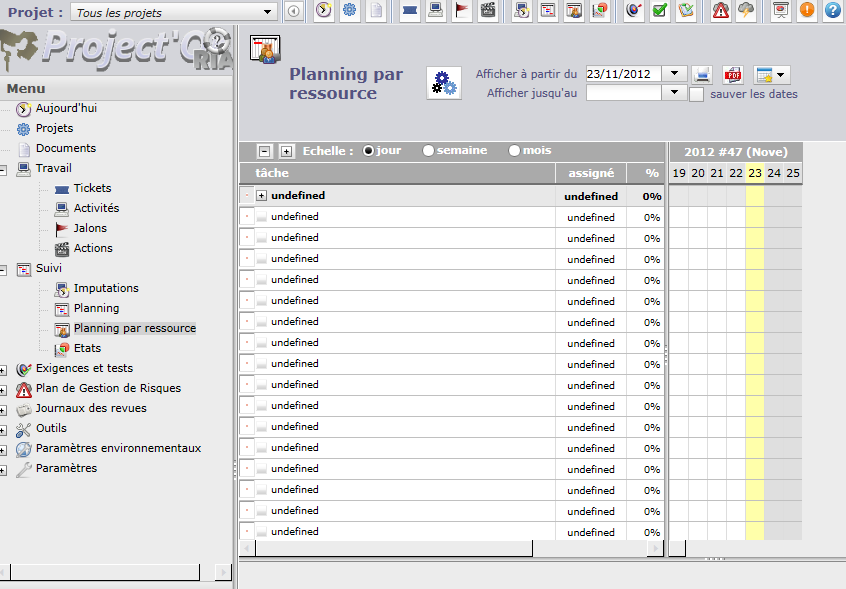The image size is (846, 589).
Task: Click the gears calculate planning button
Action: tap(443, 83)
